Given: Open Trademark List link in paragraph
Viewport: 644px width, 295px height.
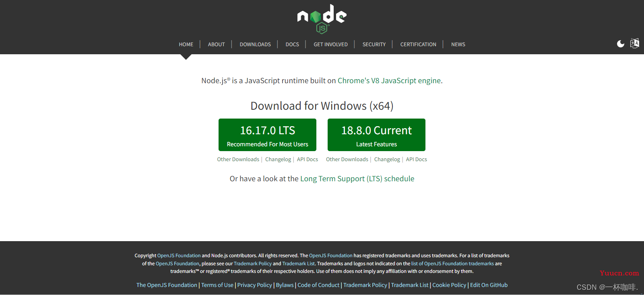Looking at the screenshot, I should tap(299, 264).
